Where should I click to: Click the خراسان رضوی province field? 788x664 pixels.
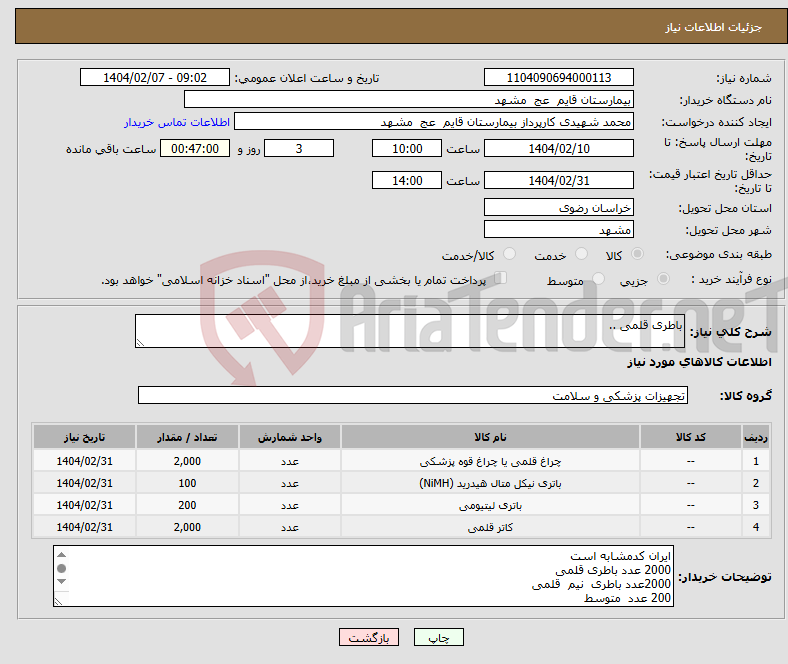point(558,207)
